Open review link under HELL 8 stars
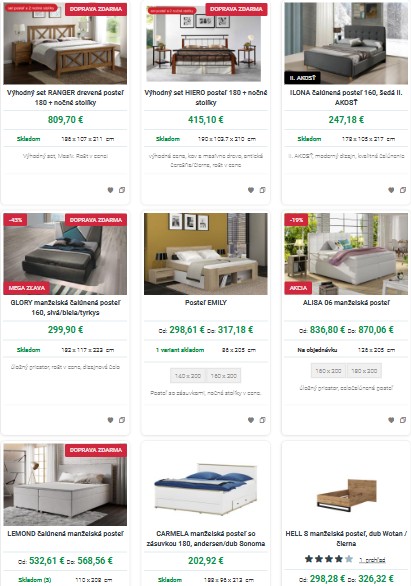Image resolution: width=411 pixels, height=586 pixels. pos(372,560)
